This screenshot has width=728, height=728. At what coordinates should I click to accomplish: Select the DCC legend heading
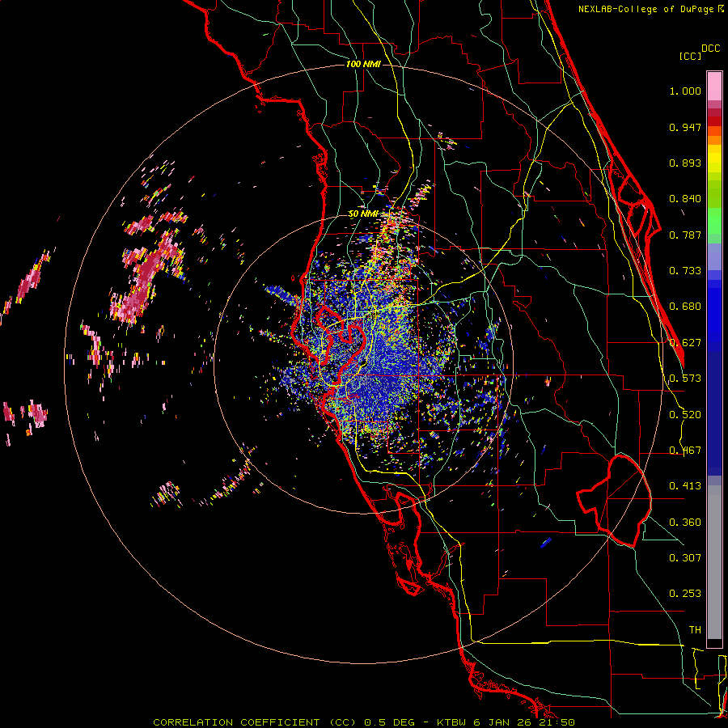pyautogui.click(x=710, y=49)
